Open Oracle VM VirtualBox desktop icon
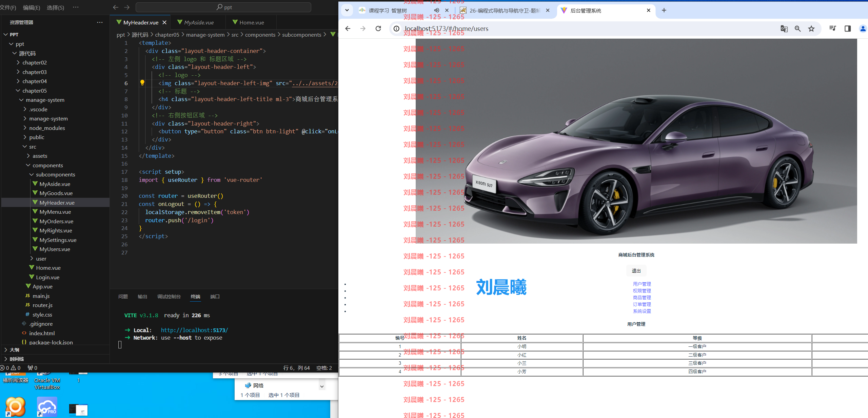 point(47,381)
